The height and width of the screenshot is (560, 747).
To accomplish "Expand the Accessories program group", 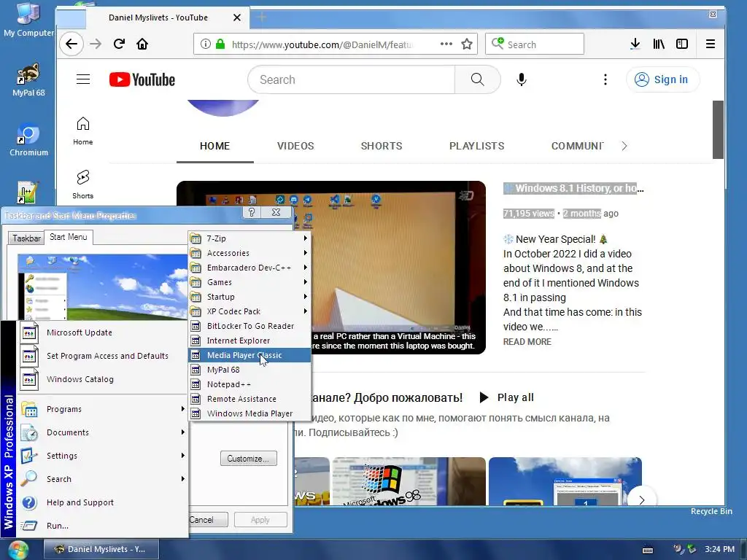I will click(x=249, y=253).
